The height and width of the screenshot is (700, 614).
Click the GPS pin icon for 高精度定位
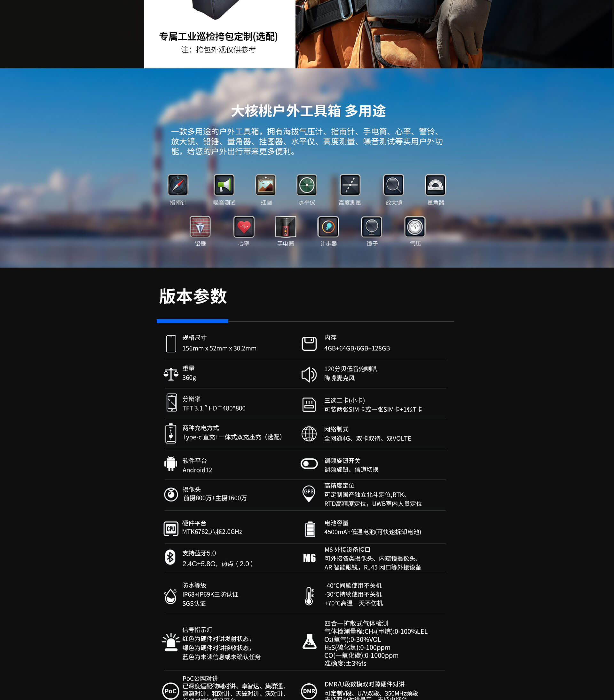click(309, 494)
